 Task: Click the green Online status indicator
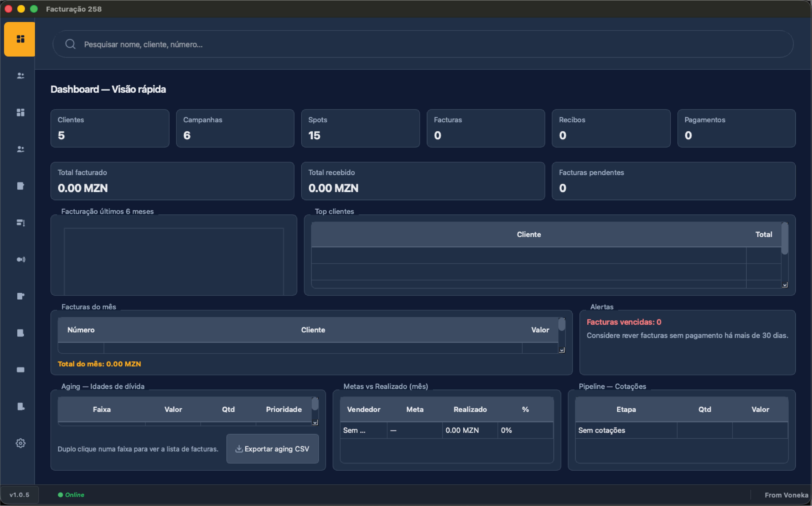(x=61, y=495)
